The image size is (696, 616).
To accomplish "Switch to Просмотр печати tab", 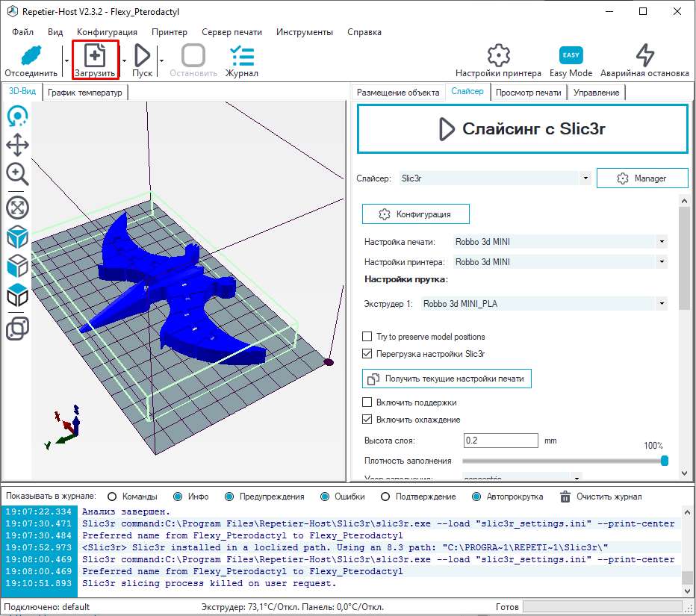I will click(528, 93).
